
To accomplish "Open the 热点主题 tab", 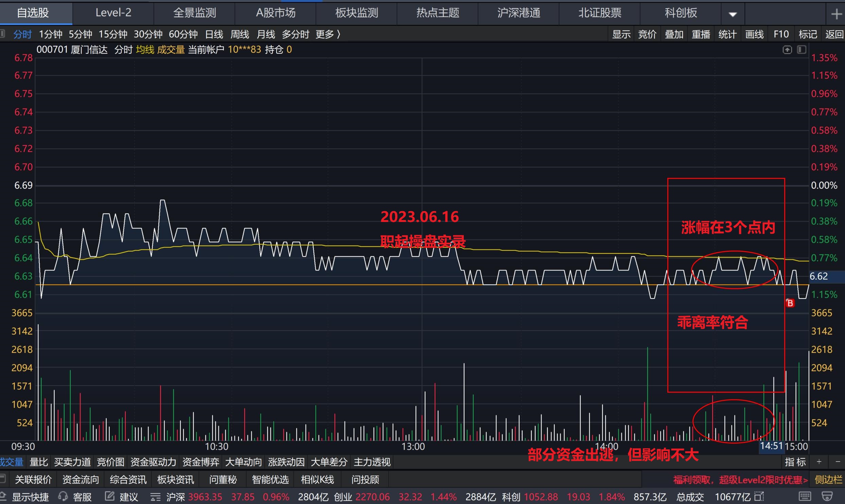I will [x=437, y=13].
